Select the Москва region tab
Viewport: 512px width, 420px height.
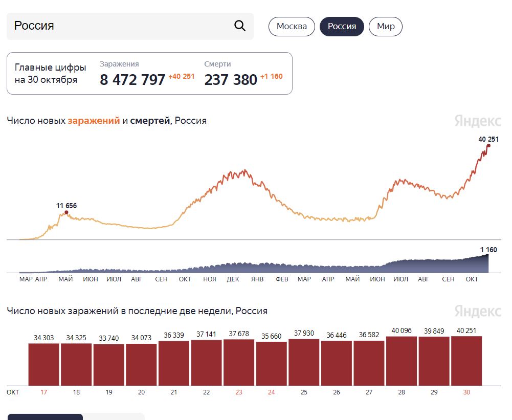[292, 27]
